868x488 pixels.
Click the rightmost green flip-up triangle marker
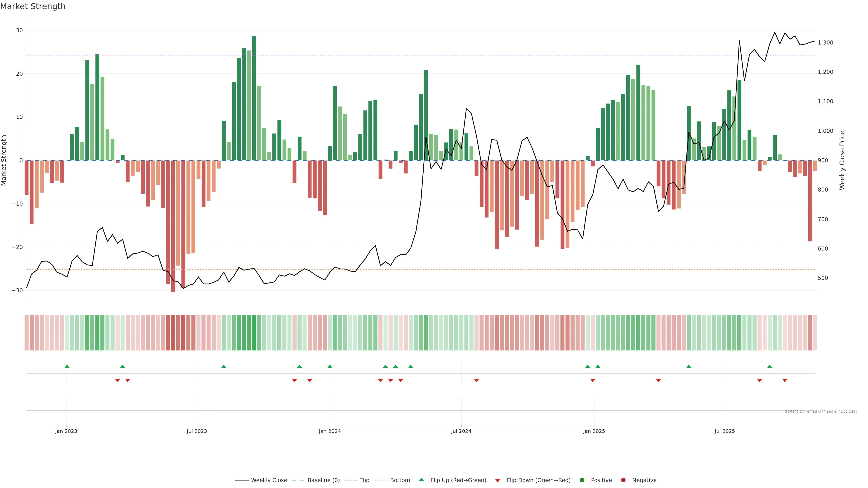pos(770,366)
